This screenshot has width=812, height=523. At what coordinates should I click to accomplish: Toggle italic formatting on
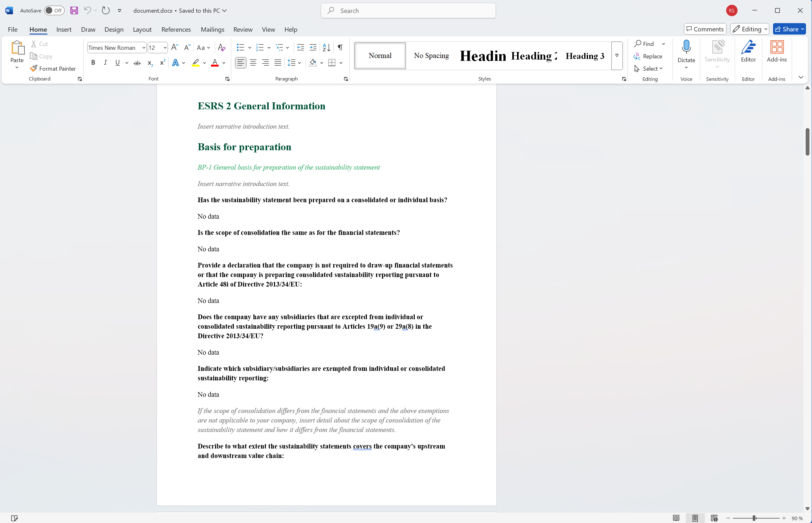(105, 63)
